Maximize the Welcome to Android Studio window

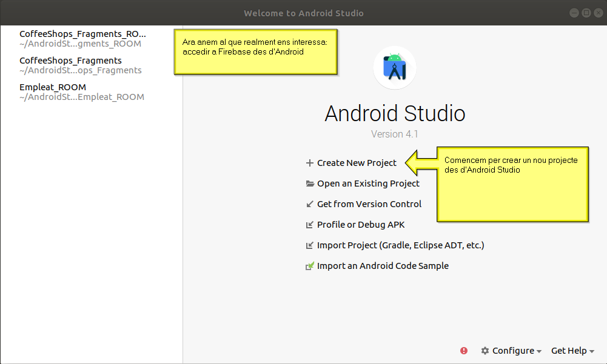tap(586, 13)
